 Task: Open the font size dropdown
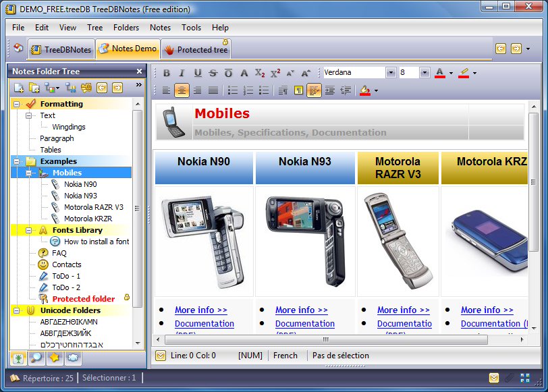(424, 73)
